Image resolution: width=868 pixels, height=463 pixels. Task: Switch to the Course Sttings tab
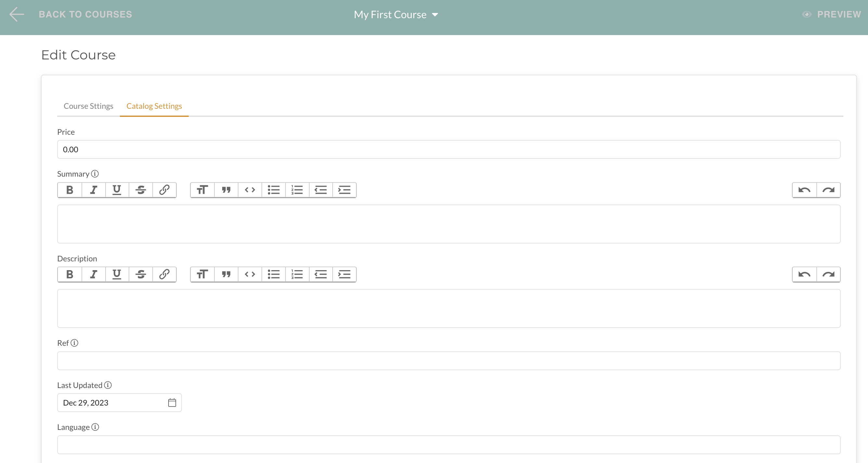[88, 106]
